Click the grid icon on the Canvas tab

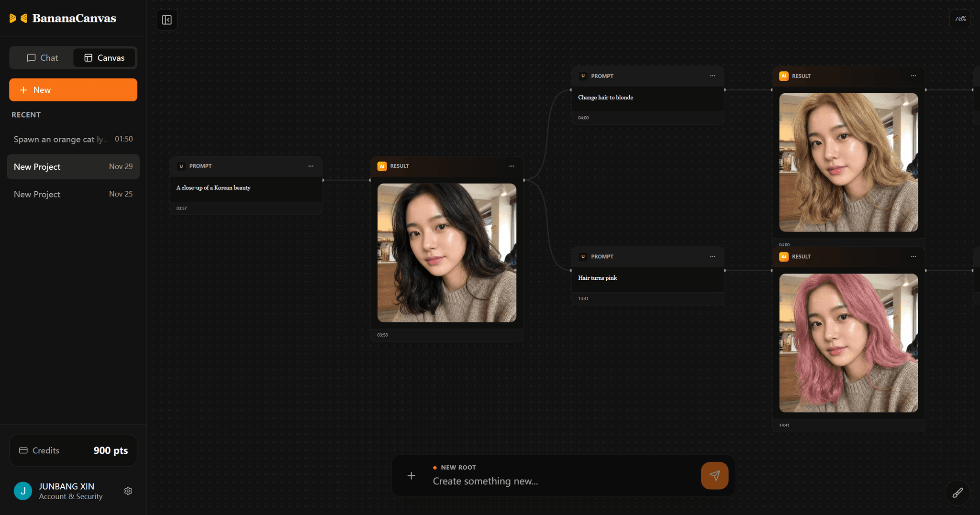(x=89, y=57)
